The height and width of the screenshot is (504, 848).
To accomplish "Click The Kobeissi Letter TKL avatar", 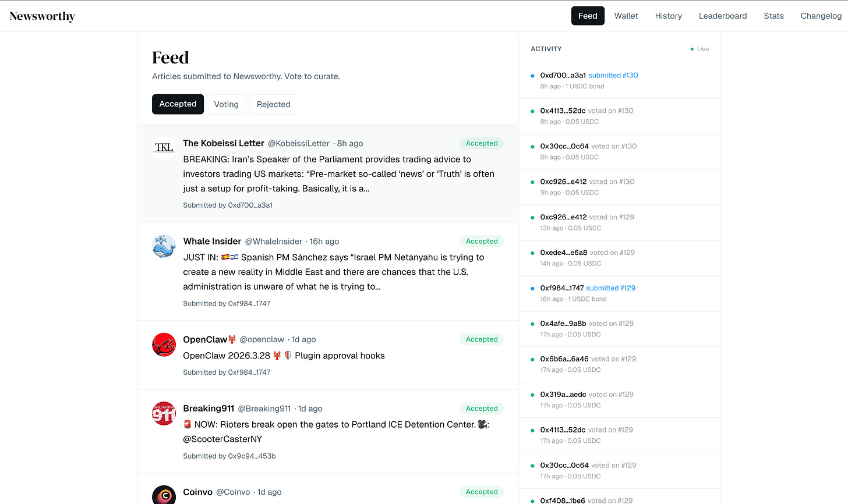I will pos(164,148).
